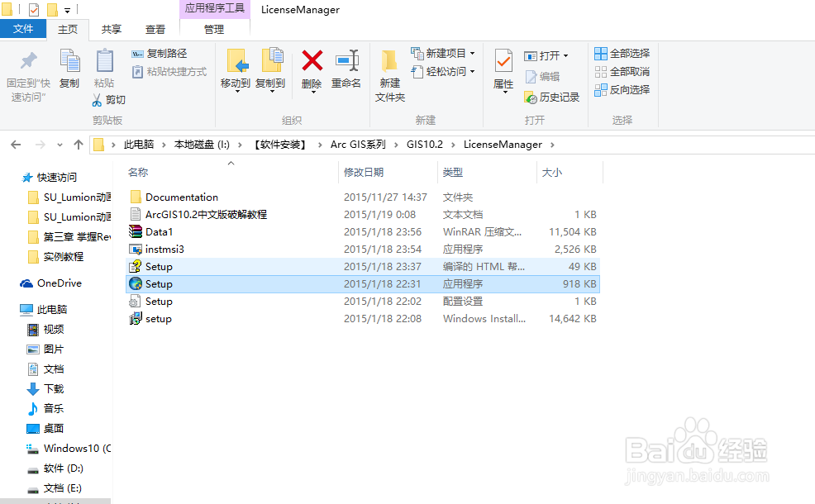Viewport: 815px width, 504px height.
Task: Click Edit (编辑) in ribbon
Action: click(542, 77)
